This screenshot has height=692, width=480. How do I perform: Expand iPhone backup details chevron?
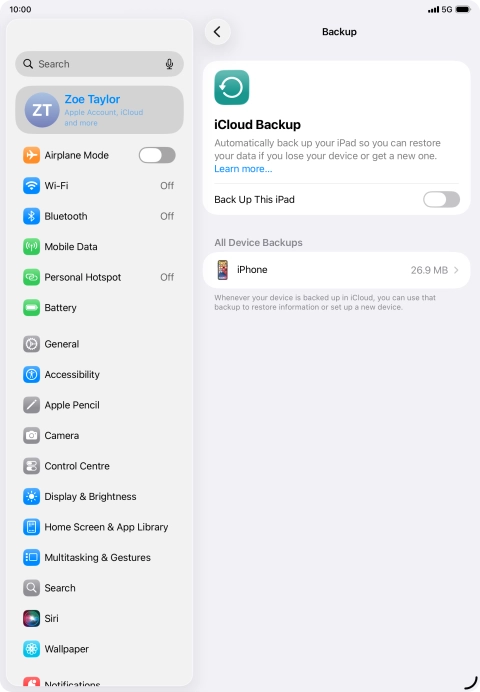tap(456, 270)
